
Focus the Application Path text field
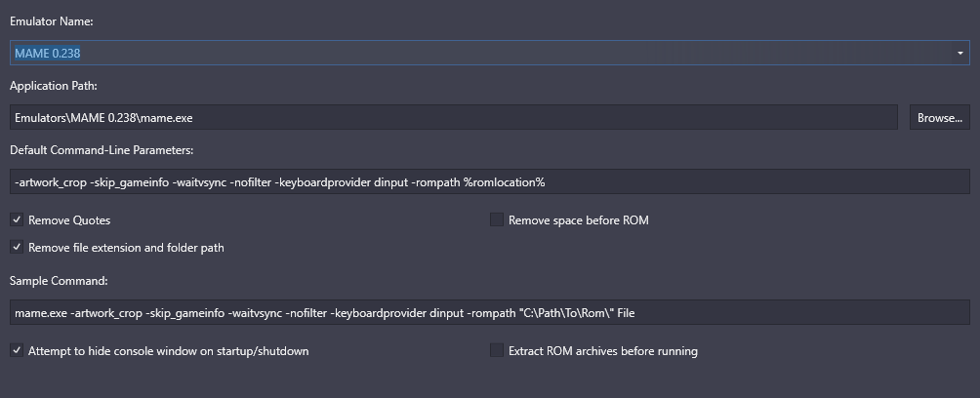click(x=454, y=117)
